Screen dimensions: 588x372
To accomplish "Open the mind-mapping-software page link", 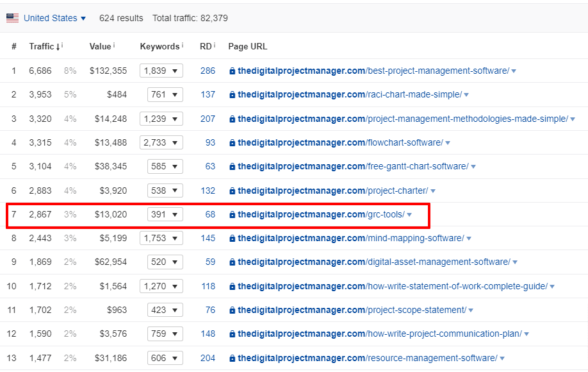I will 351,238.
